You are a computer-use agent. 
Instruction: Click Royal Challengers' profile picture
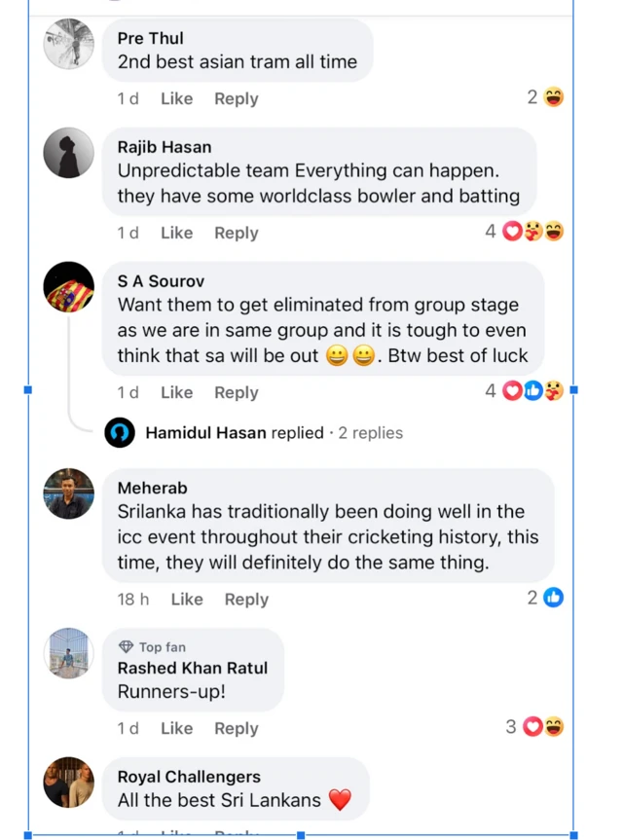[69, 783]
